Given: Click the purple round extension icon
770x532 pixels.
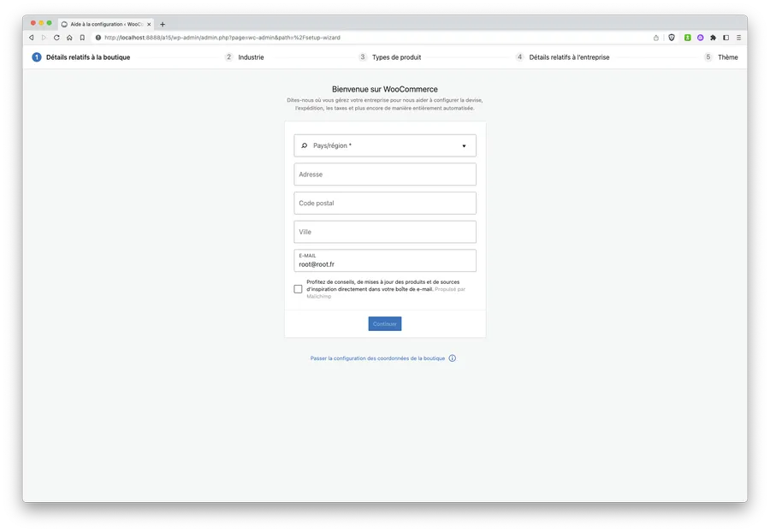Looking at the screenshot, I should 700,38.
